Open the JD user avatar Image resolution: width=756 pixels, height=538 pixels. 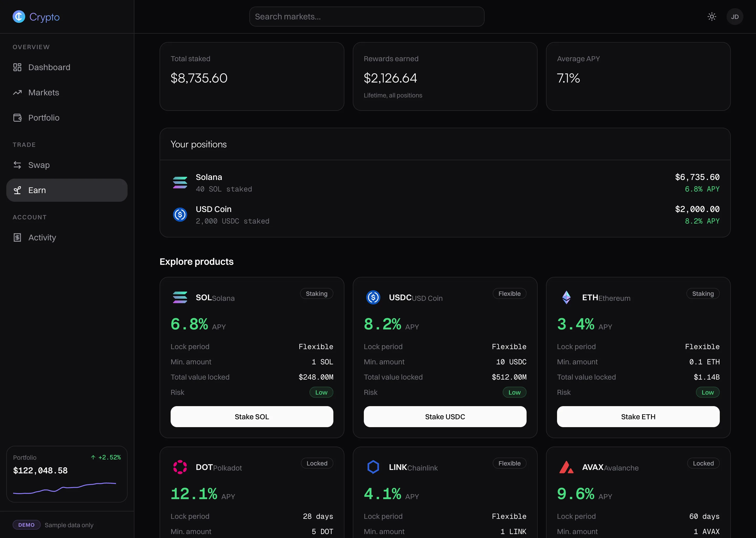[735, 17]
